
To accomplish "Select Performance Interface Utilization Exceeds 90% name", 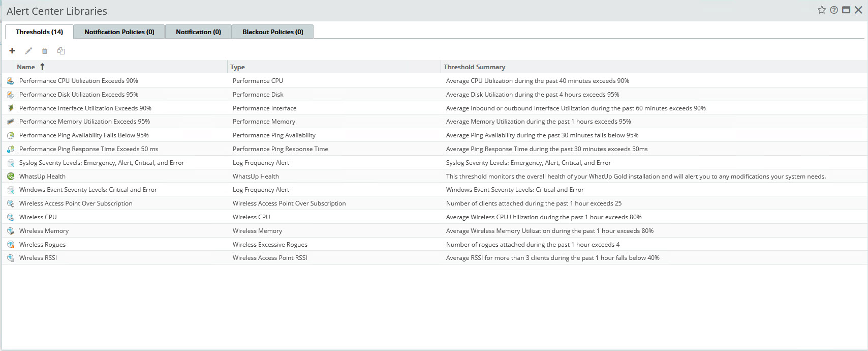I will (85, 108).
